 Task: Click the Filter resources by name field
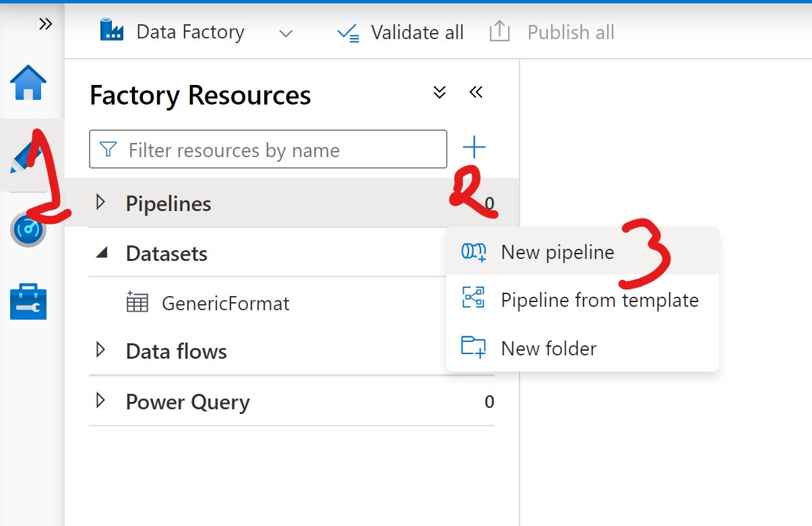[276, 150]
